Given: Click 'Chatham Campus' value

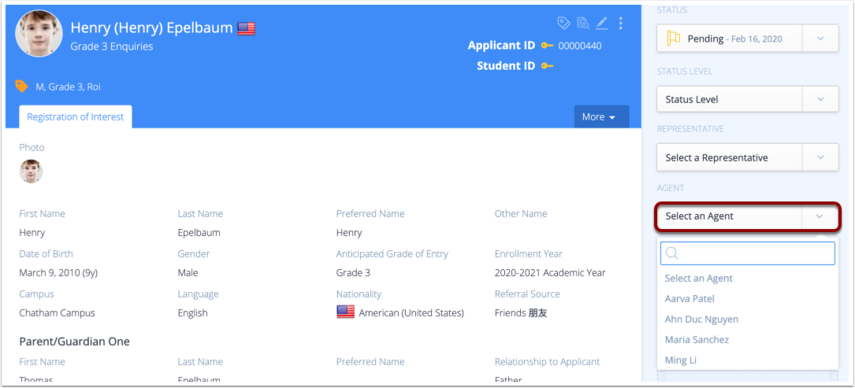Looking at the screenshot, I should point(57,313).
